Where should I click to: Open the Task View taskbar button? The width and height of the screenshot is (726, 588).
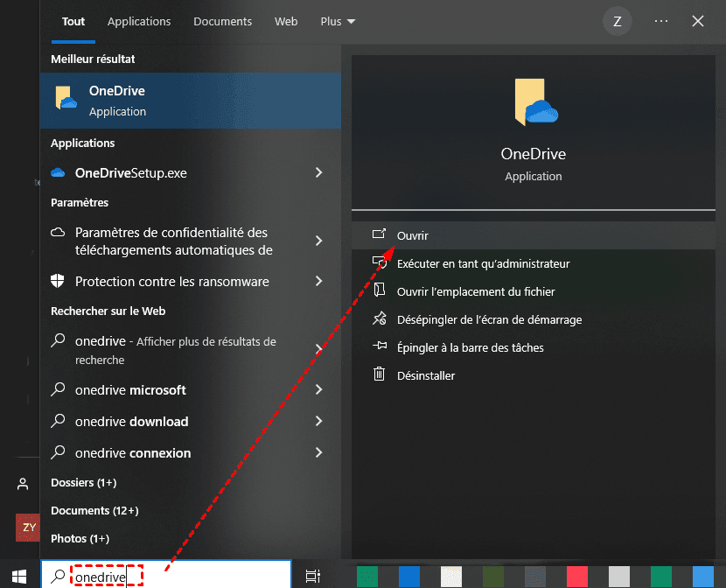(x=313, y=577)
